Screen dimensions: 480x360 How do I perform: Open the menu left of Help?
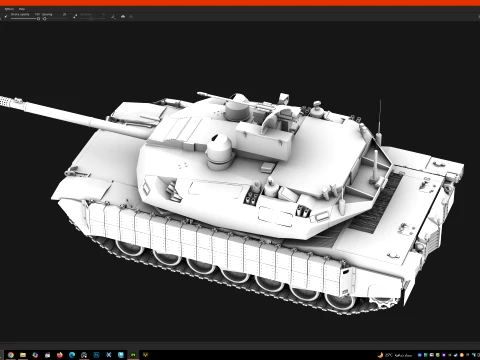click(x=9, y=9)
